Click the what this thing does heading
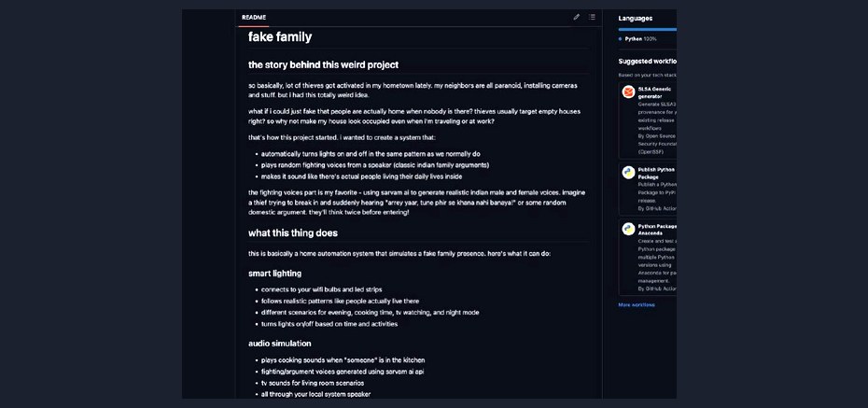 293,233
